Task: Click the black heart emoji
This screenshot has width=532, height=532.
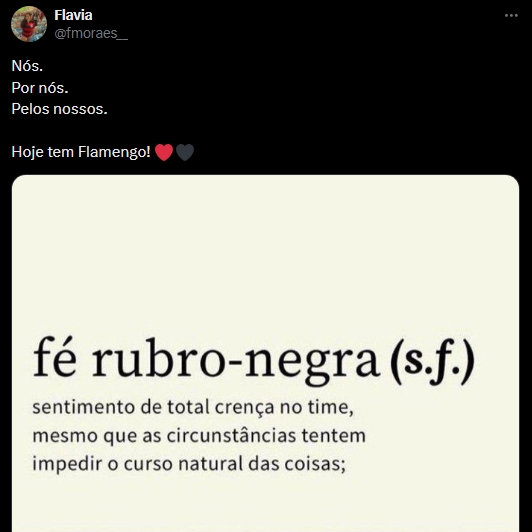Action: coord(185,152)
